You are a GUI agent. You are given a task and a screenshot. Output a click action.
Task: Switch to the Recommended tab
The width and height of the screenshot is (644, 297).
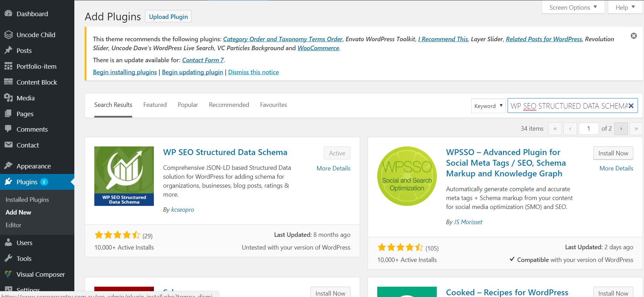[x=229, y=105]
